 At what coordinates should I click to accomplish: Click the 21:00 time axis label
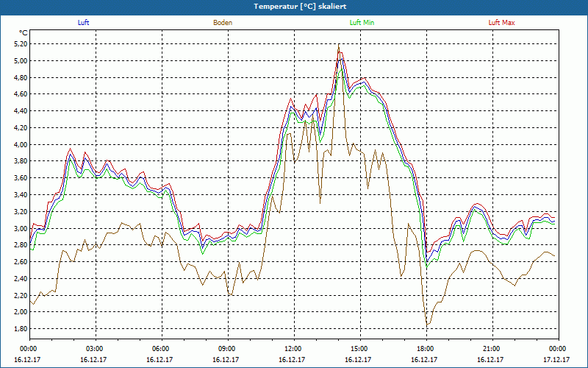click(x=492, y=349)
